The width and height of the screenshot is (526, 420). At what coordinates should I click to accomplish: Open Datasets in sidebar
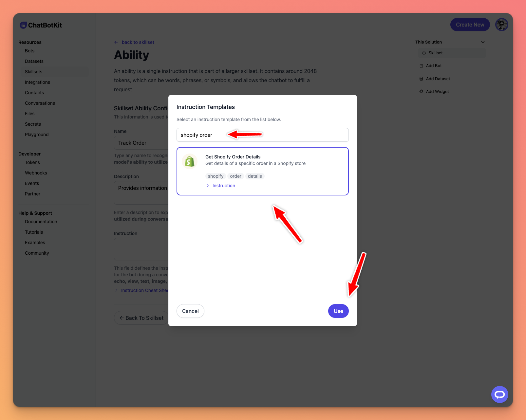34,61
